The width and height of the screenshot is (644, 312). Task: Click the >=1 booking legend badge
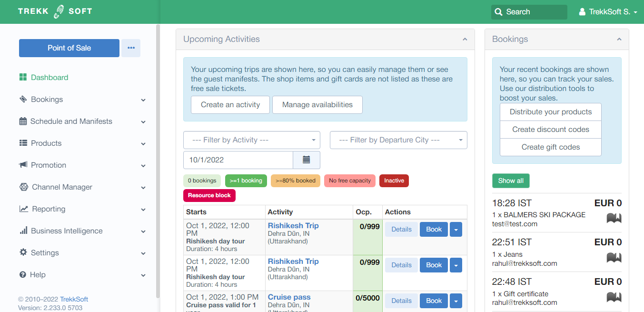[x=246, y=181]
